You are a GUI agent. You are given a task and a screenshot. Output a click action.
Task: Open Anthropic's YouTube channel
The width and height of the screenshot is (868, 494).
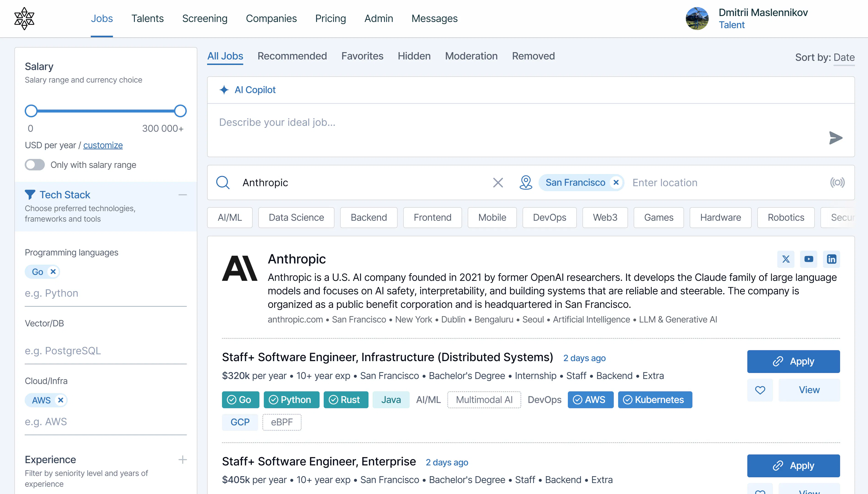click(x=808, y=259)
